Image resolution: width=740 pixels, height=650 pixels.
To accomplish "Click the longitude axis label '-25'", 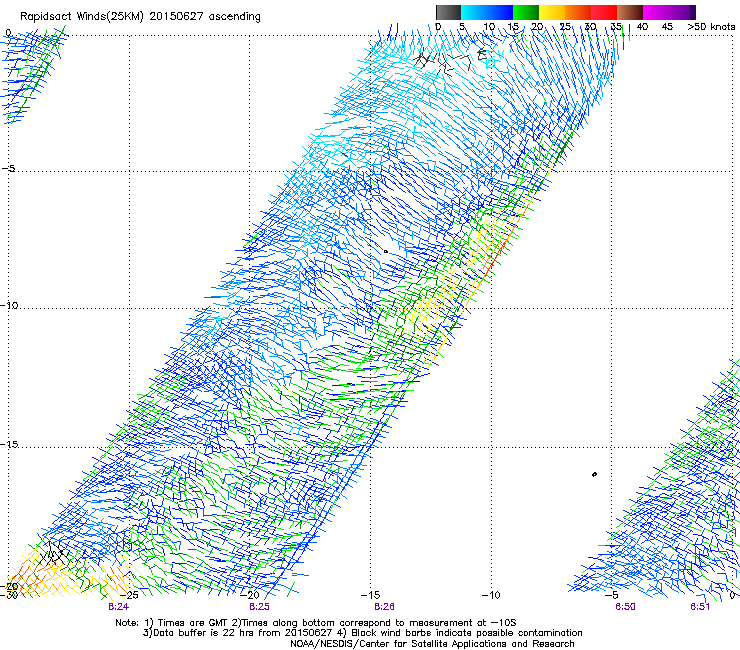I will [130, 595].
